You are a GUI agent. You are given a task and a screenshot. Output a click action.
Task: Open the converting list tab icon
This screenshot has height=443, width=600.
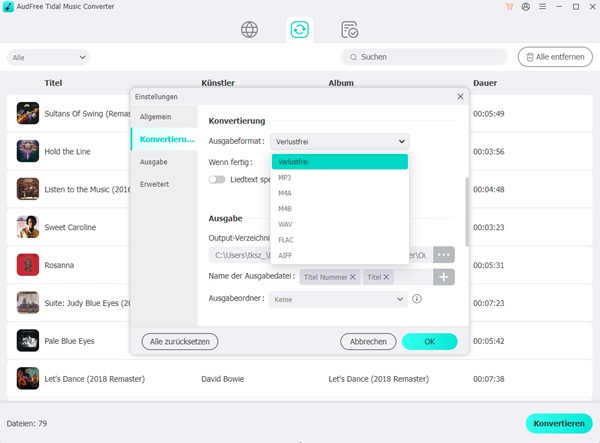pyautogui.click(x=299, y=30)
